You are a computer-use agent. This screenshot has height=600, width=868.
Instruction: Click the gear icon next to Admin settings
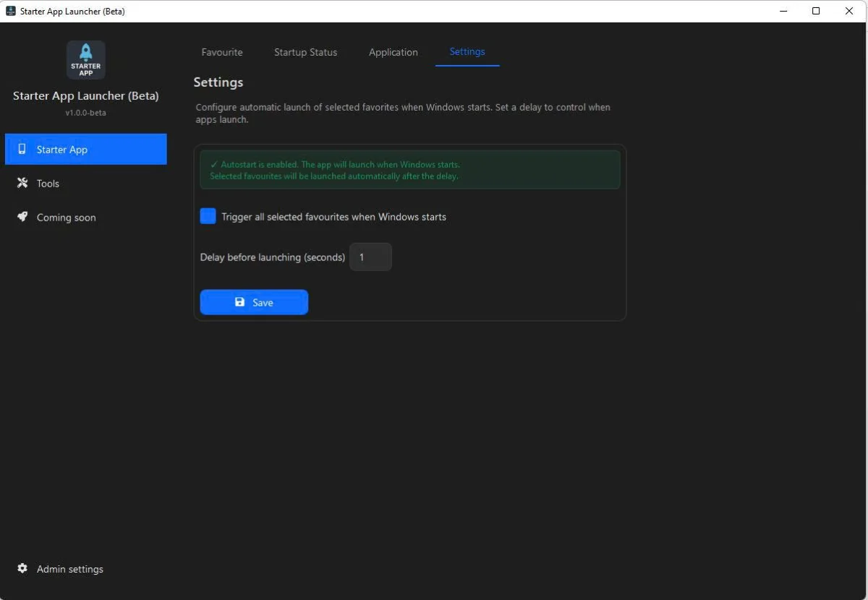(22, 569)
